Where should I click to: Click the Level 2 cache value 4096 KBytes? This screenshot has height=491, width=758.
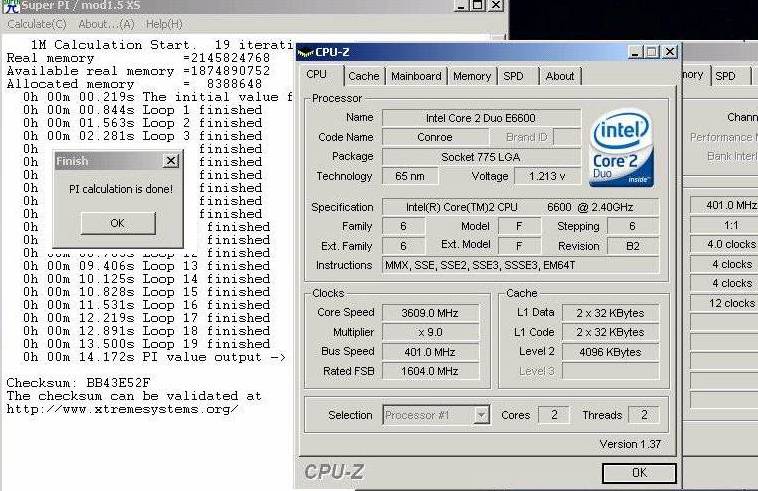pos(610,352)
